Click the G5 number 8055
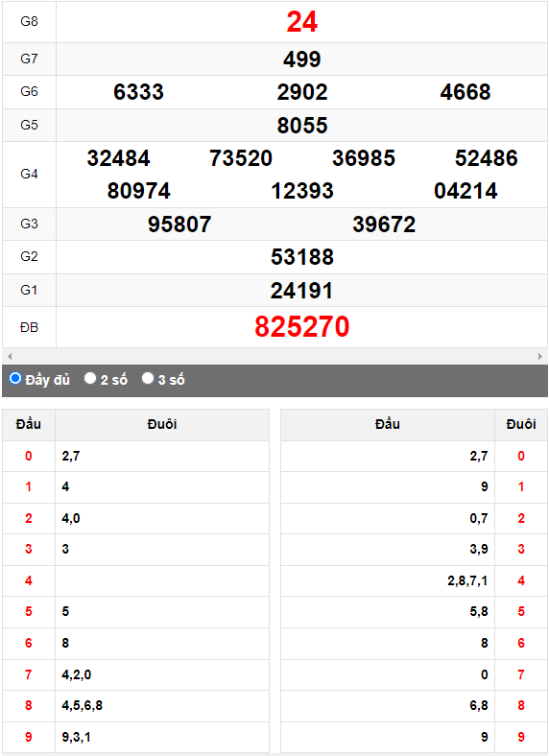This screenshot has height=756, width=549. point(302,126)
